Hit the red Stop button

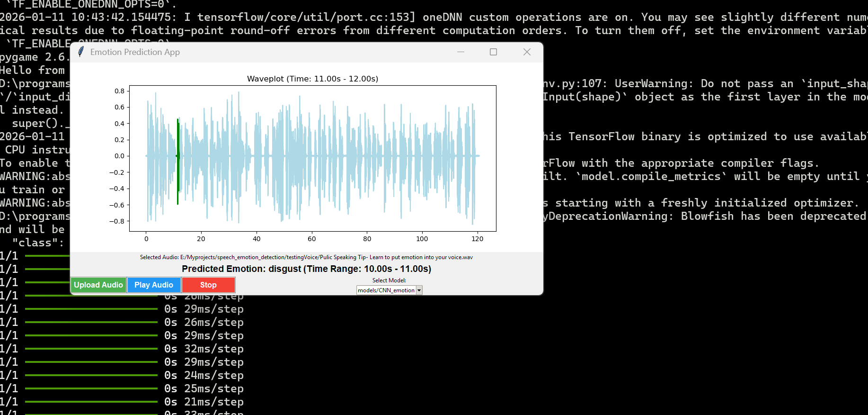point(208,285)
